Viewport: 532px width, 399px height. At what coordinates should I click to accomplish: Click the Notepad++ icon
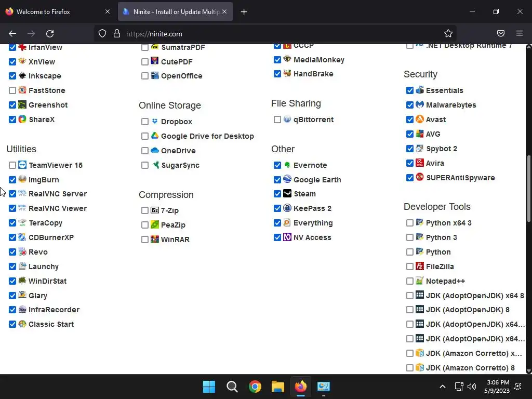pos(420,281)
